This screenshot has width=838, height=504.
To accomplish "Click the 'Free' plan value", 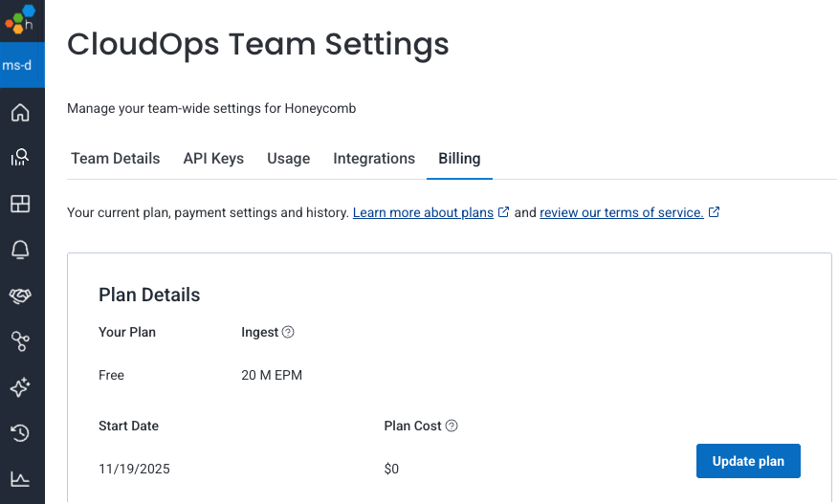I will pos(111,375).
